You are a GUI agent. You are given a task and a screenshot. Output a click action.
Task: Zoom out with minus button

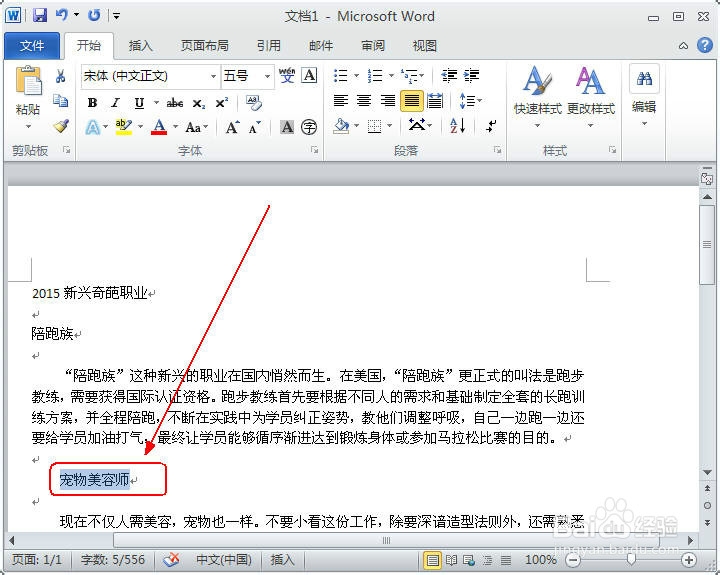pyautogui.click(x=572, y=560)
